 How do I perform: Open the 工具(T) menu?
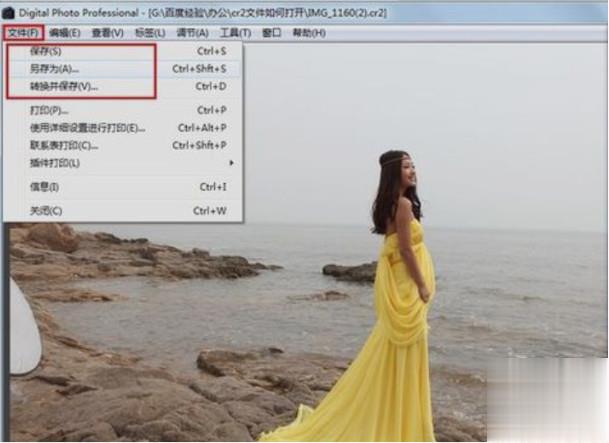[x=235, y=33]
